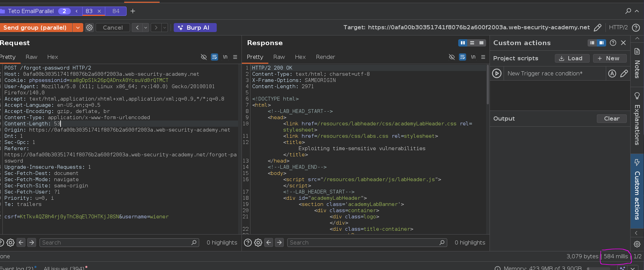Toggle request newline \n display

pos(225,57)
